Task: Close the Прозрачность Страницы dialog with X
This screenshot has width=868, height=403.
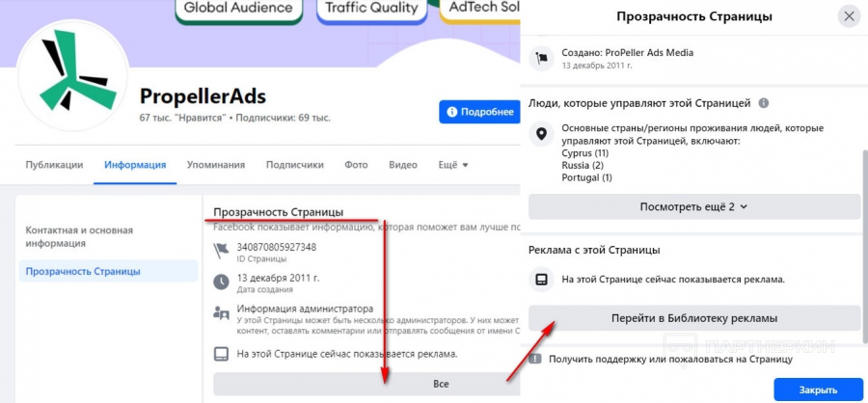Action: [x=849, y=16]
